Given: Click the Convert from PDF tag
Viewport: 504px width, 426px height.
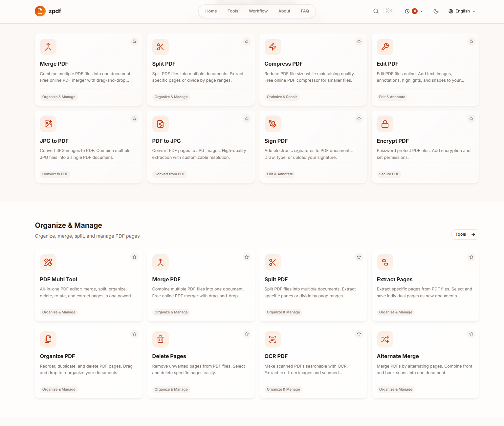Looking at the screenshot, I should (x=170, y=174).
